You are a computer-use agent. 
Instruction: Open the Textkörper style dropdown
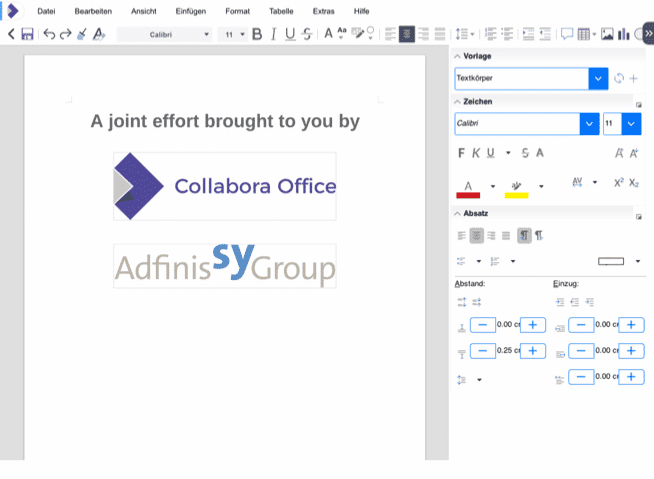coord(598,78)
